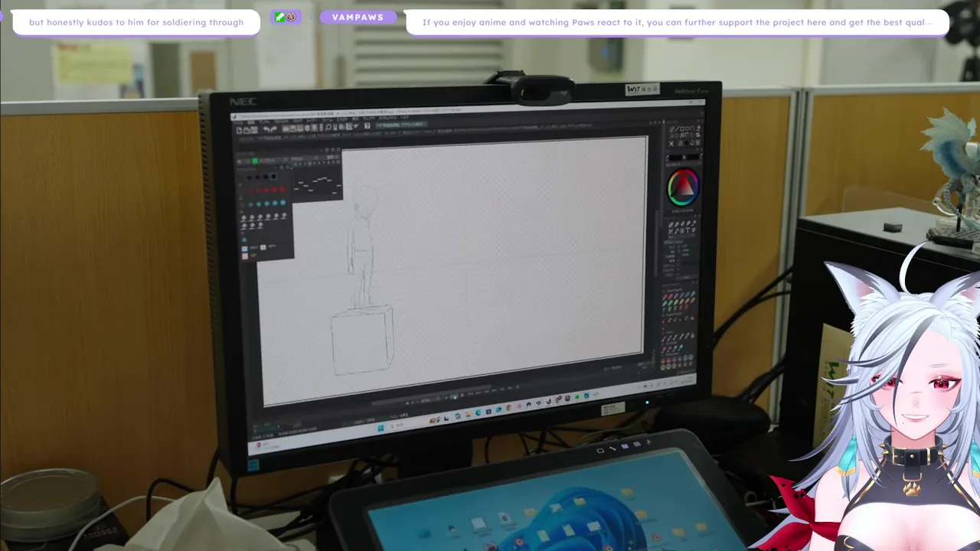Click the Redo arrow in the top toolbar

(274, 129)
